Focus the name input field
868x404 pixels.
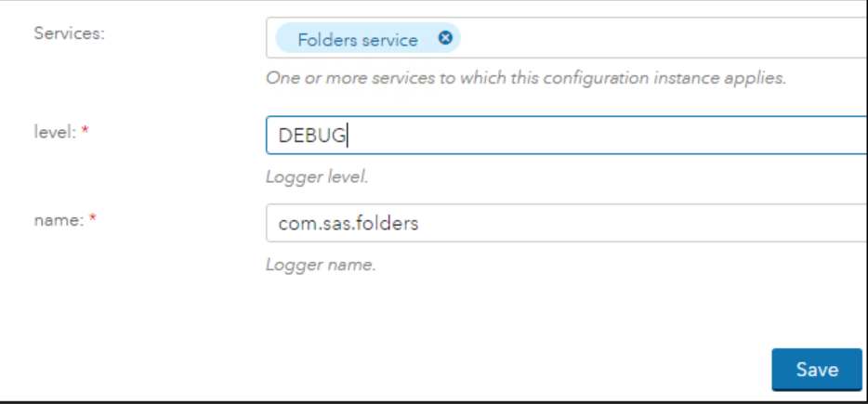567,223
